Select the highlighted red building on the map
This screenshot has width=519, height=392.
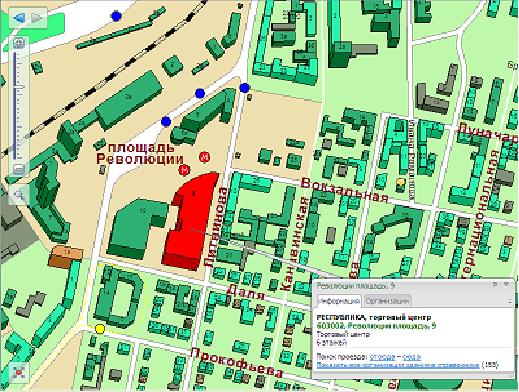pos(188,223)
